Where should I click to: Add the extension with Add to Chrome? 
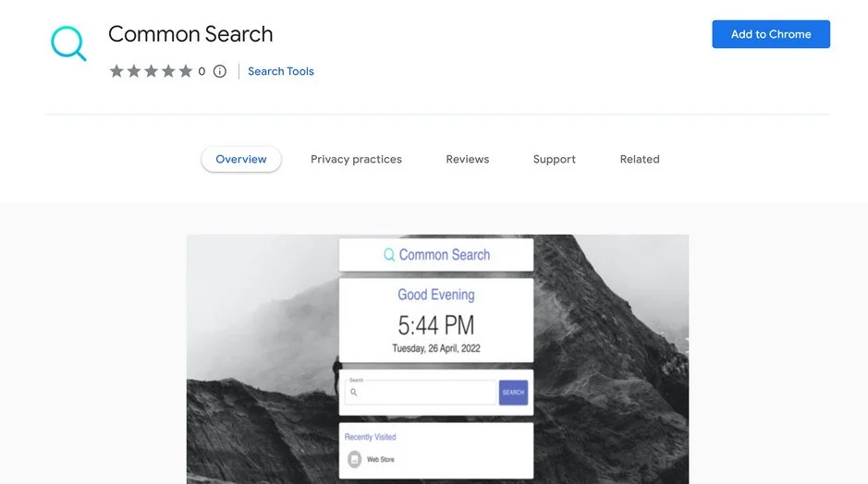click(771, 34)
